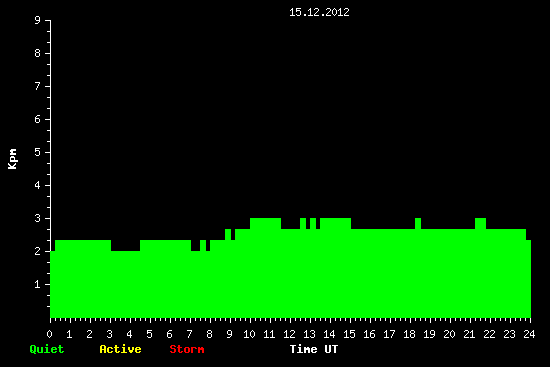This screenshot has width=550, height=367.
Task: Click the Kp value 3 on axis
Action: pos(38,218)
